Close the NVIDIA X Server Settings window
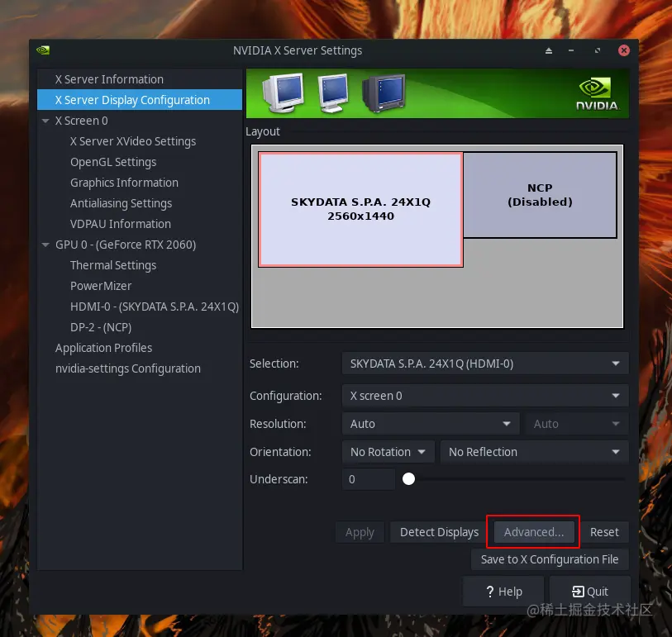 point(624,50)
